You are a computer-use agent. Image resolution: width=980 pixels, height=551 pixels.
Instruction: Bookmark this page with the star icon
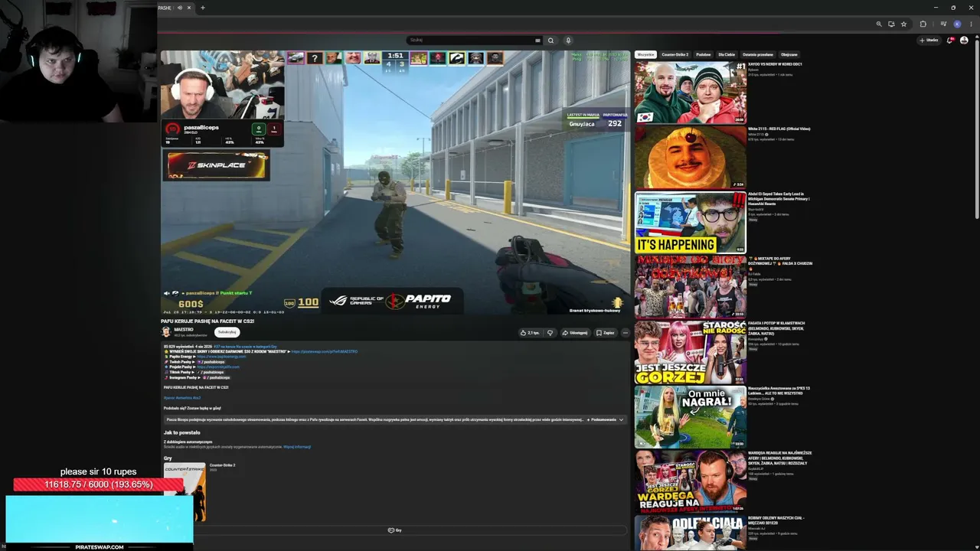click(x=903, y=24)
